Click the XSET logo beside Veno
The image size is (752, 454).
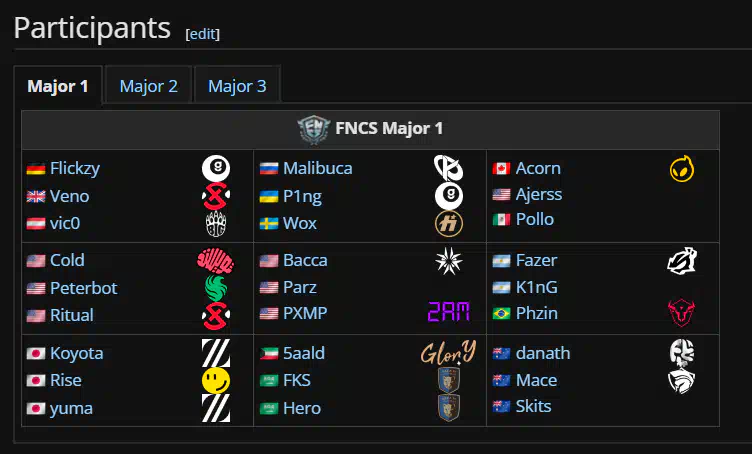tap(216, 196)
